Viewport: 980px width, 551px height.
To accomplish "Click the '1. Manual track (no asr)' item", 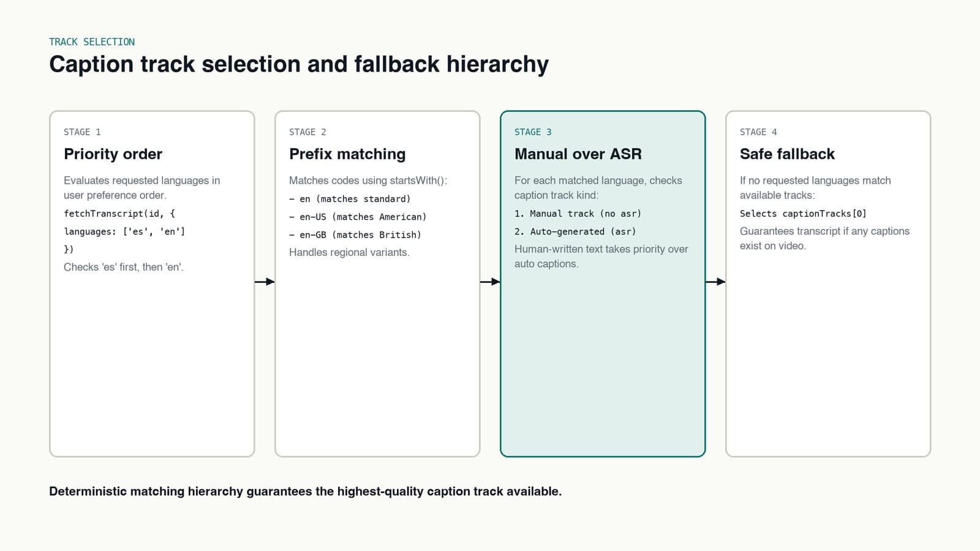I will pos(578,214).
